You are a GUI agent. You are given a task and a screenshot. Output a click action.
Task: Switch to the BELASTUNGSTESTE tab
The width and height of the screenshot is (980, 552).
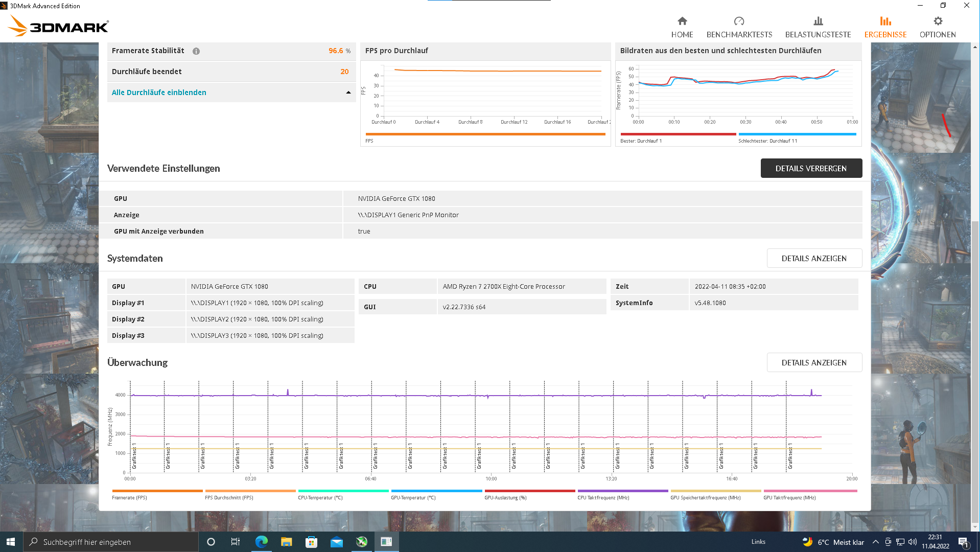click(818, 27)
